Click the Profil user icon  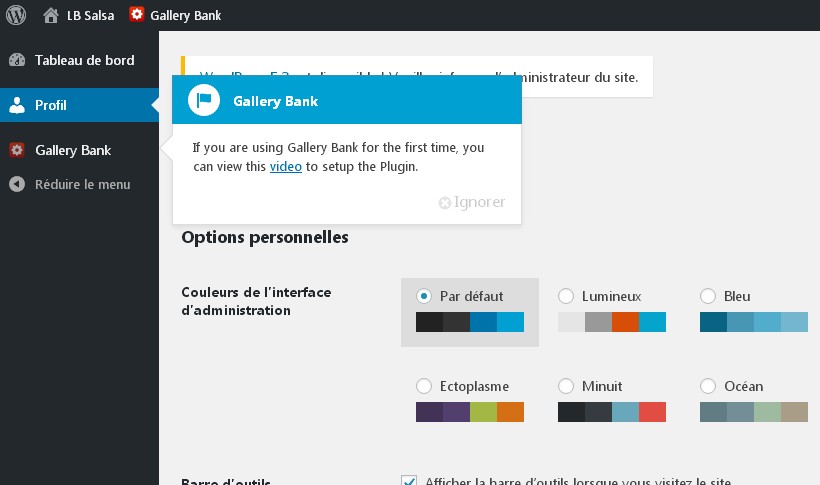(x=17, y=105)
